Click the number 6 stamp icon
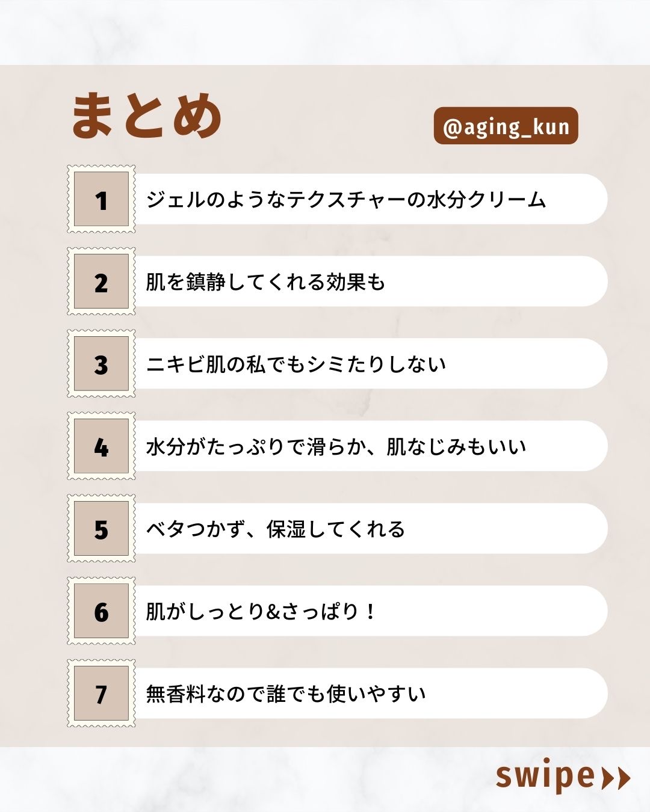The width and height of the screenshot is (650, 812). pyautogui.click(x=101, y=611)
